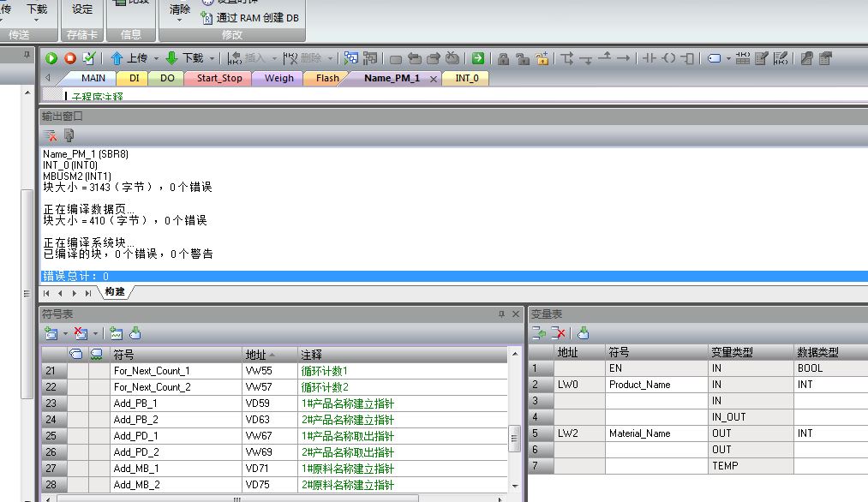
Task: Open the insert (插入) dropdown arrow
Action: [x=273, y=58]
